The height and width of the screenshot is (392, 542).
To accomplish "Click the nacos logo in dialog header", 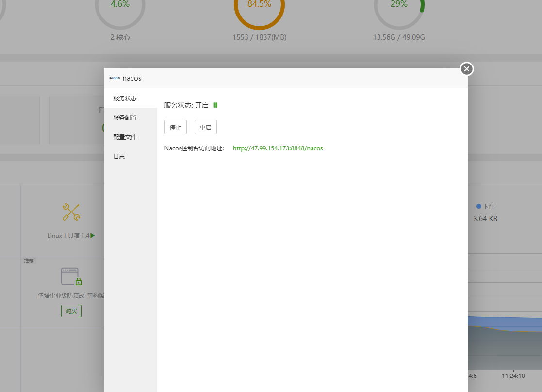I will [x=114, y=78].
